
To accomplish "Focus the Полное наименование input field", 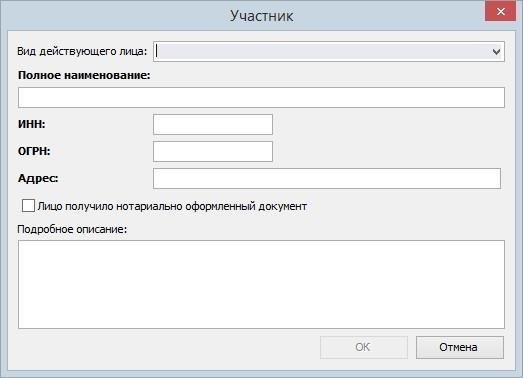I will 261,97.
